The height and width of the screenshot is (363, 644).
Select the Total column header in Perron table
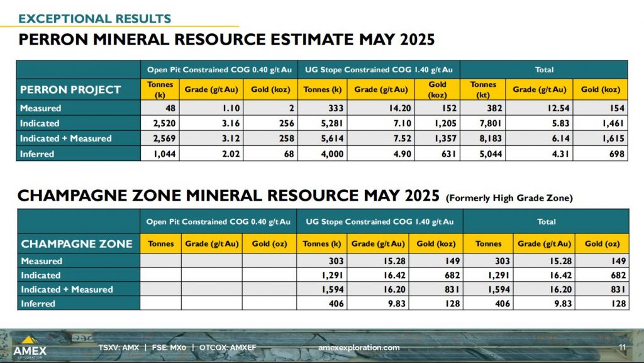pyautogui.click(x=543, y=69)
